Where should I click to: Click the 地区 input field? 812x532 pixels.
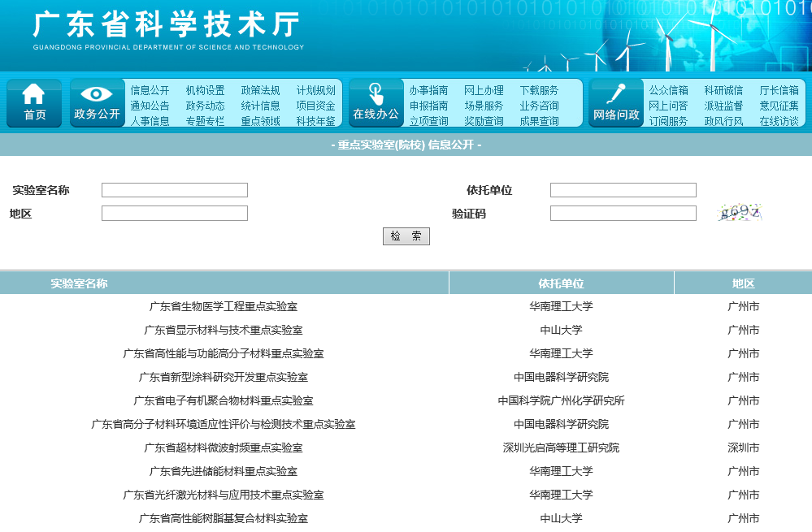tap(174, 212)
